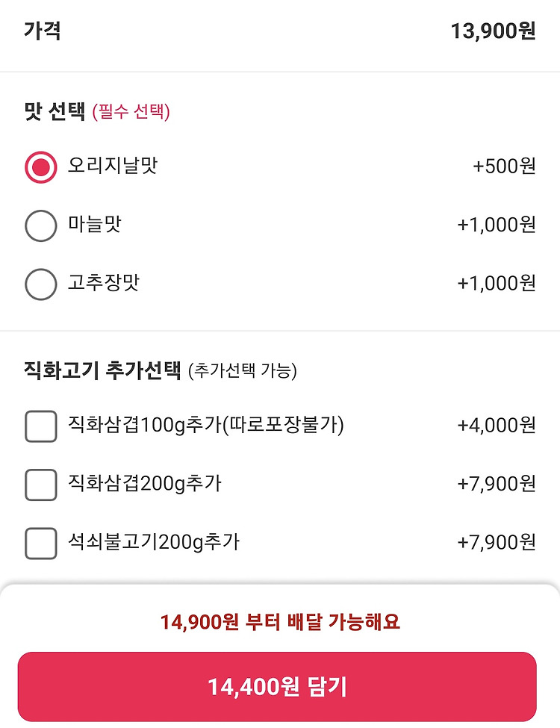The width and height of the screenshot is (560, 728).
Task: Click the 맛 선택 section heading
Action: [55, 111]
